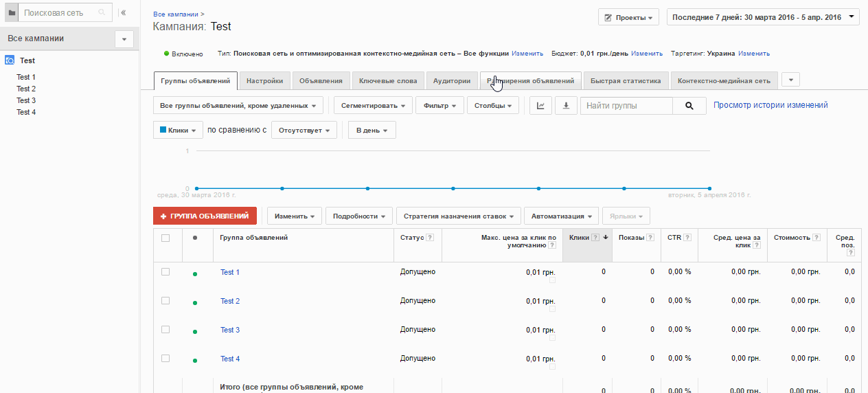868x393 pixels.
Task: Click the sort arrow in Клики column
Action: click(x=606, y=238)
